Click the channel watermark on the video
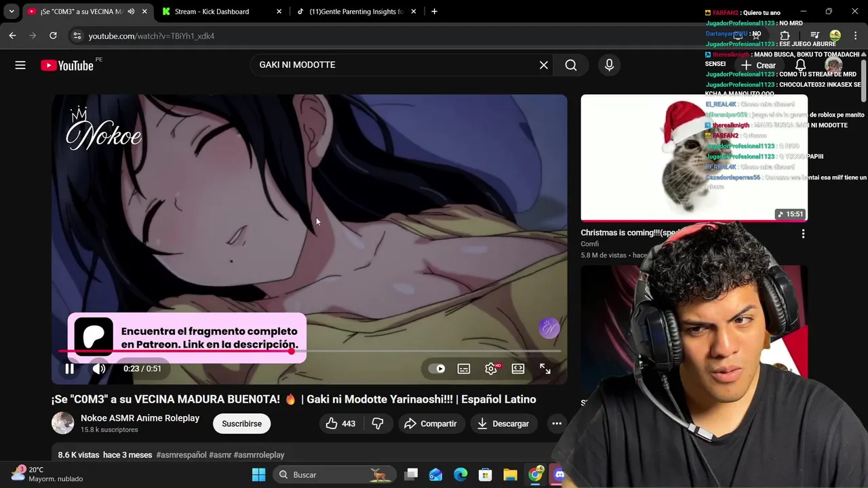 [x=549, y=329]
